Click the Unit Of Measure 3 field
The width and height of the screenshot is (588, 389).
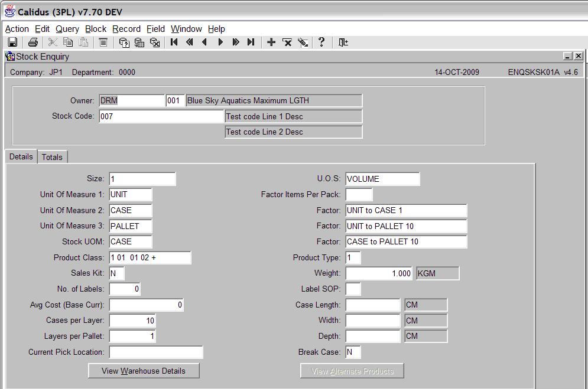coord(131,225)
